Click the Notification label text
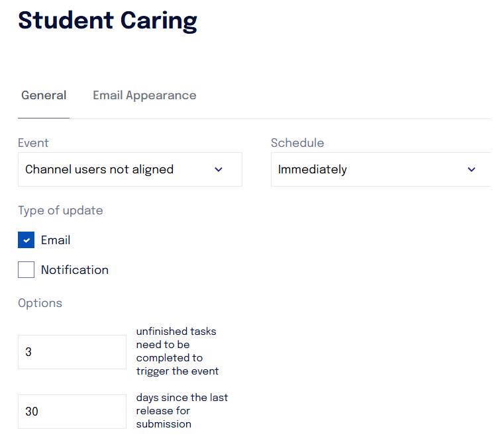504x446 pixels. 75,270
